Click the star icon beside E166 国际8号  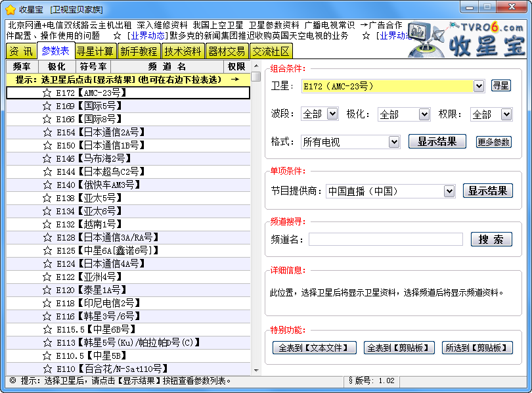(47, 119)
